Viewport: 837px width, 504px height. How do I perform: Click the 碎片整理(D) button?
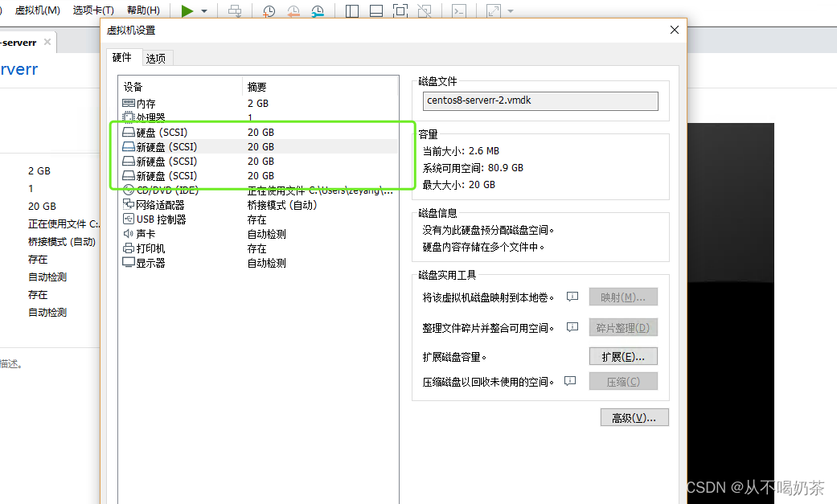(x=623, y=328)
